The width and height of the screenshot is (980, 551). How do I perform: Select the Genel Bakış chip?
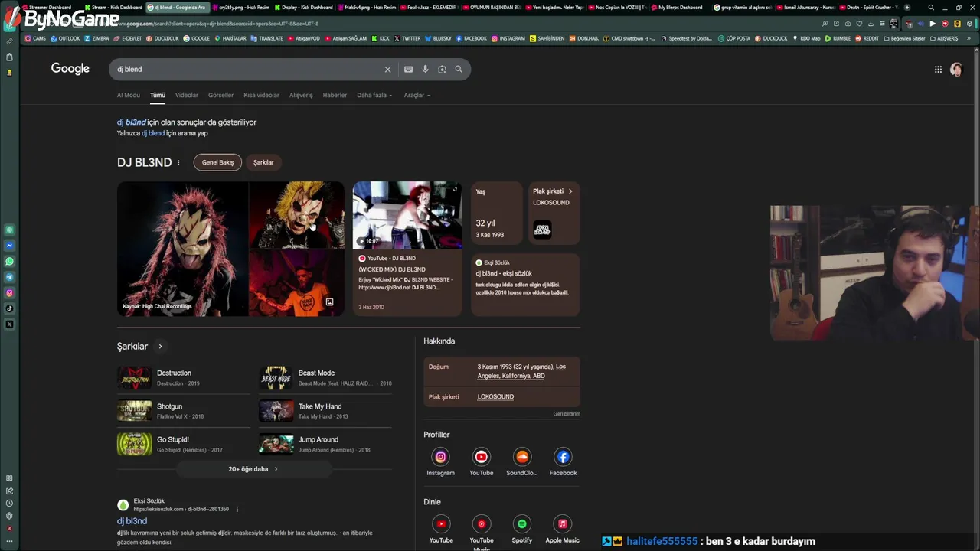[x=217, y=162]
